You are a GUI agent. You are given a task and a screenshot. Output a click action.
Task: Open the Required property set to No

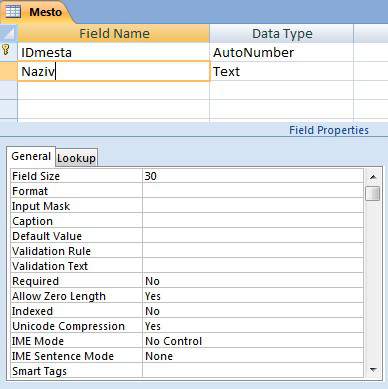(x=253, y=281)
